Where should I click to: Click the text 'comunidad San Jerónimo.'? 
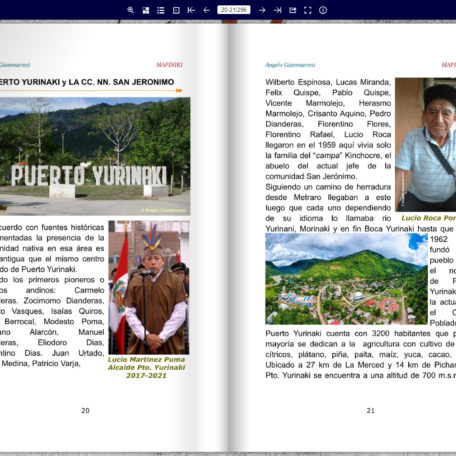(x=311, y=176)
